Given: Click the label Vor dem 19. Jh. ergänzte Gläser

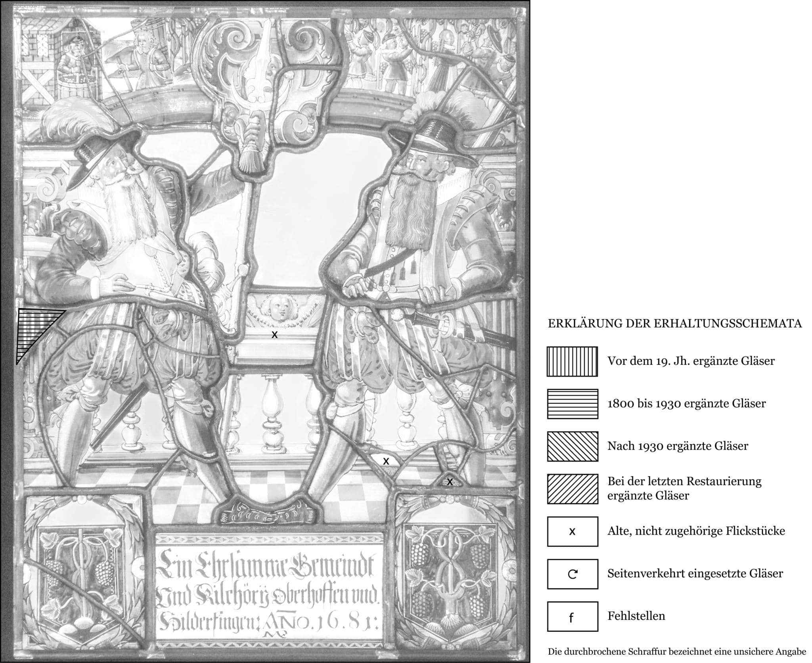Looking at the screenshot, I should tap(691, 361).
